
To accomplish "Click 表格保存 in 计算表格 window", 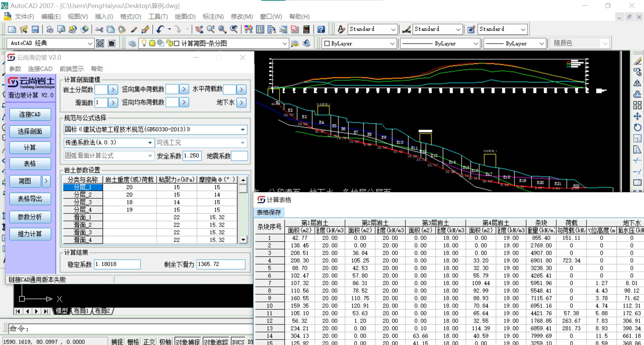I will coord(269,212).
